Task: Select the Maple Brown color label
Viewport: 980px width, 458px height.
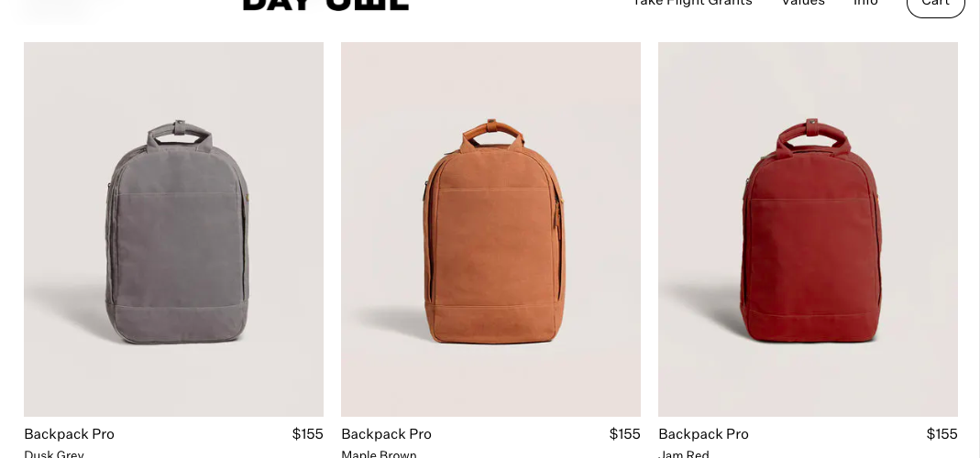Action: (x=379, y=453)
